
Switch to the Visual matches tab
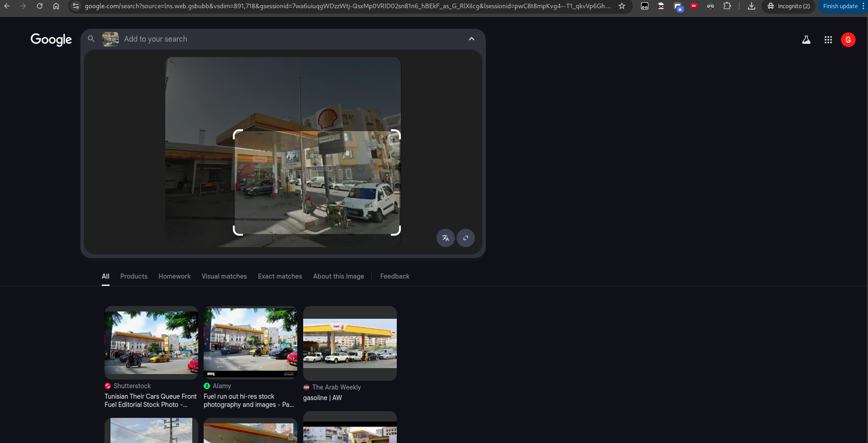pyautogui.click(x=224, y=276)
